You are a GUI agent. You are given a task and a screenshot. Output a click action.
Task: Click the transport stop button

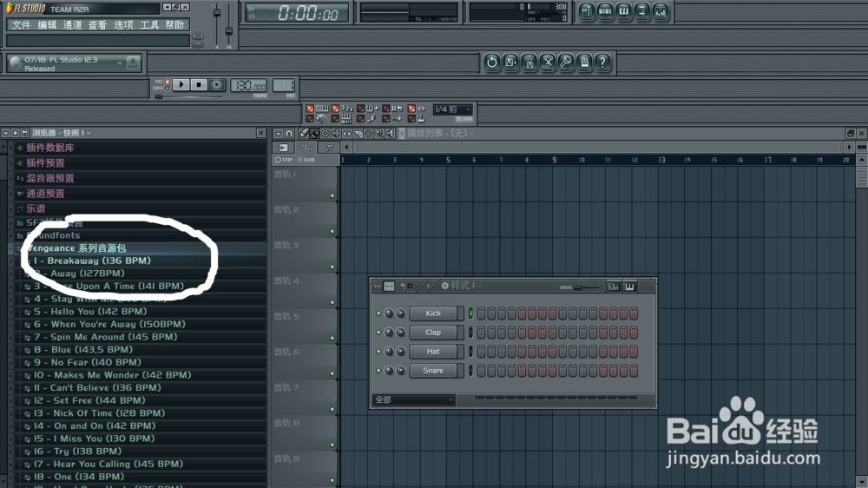199,85
